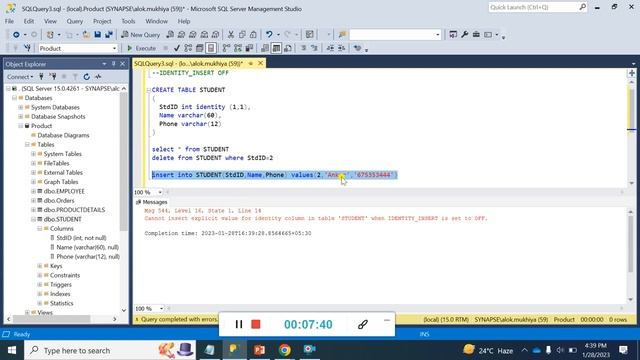Select the Phone column node
The width and height of the screenshot is (640, 360).
point(88,257)
